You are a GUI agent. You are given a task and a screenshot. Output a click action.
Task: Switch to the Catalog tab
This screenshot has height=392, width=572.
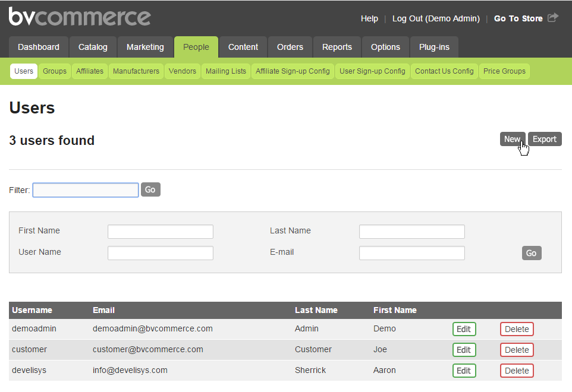coord(93,46)
